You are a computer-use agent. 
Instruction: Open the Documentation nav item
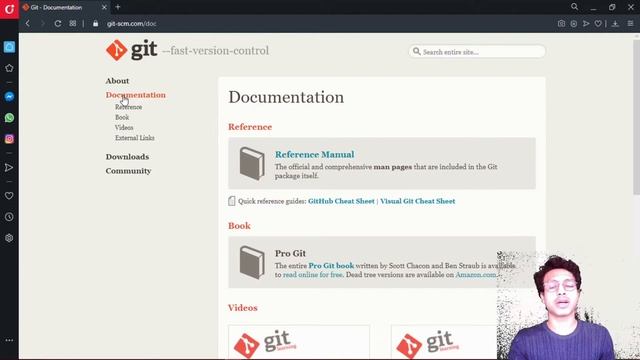click(x=136, y=95)
